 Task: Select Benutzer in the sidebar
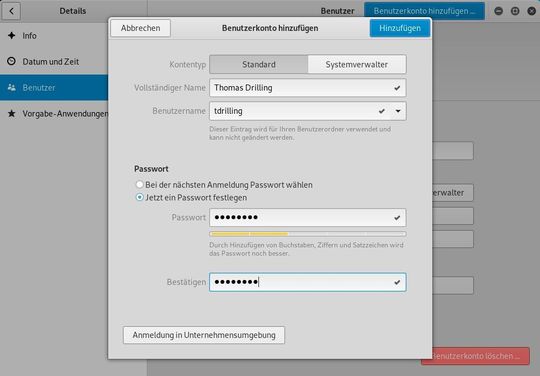54,87
